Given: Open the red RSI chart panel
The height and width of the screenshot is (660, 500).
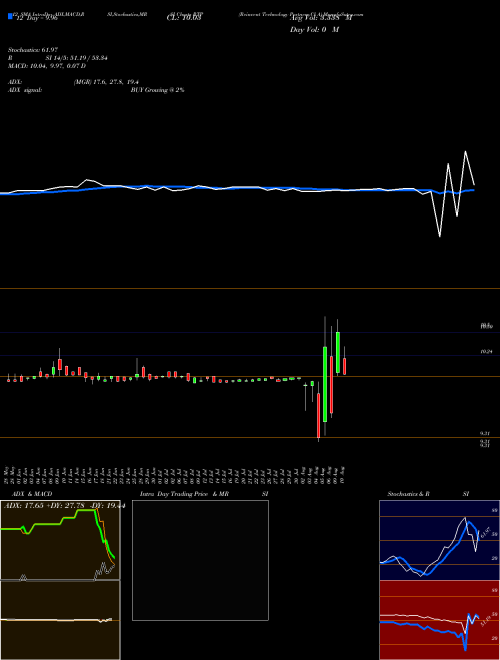Looking at the screenshot, I should pos(439,620).
